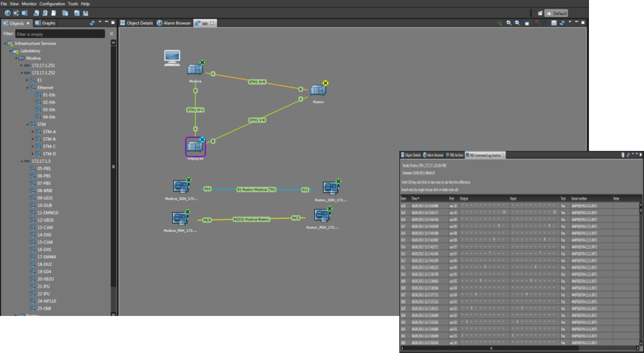Click inside the Filter text field
Image resolution: width=644 pixels, height=353 pixels.
(60, 34)
